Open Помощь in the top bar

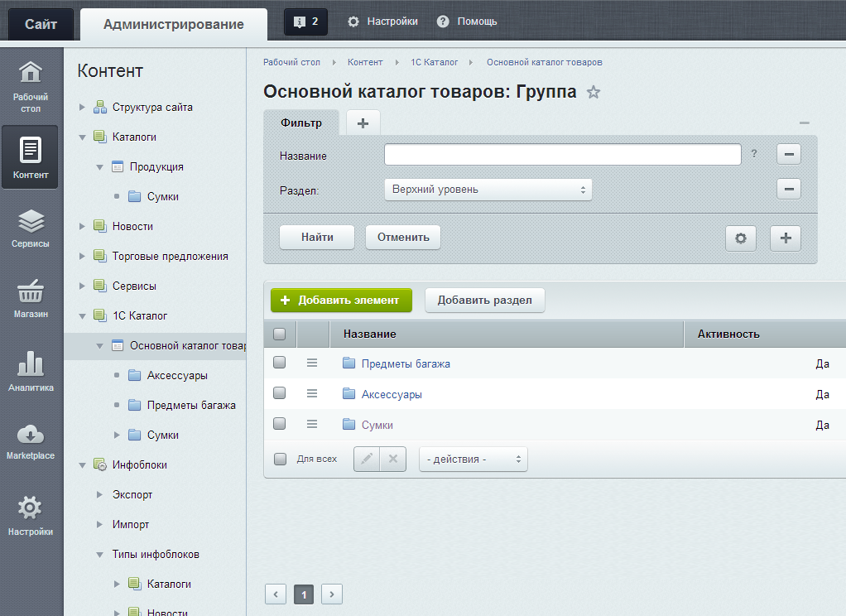coord(467,22)
